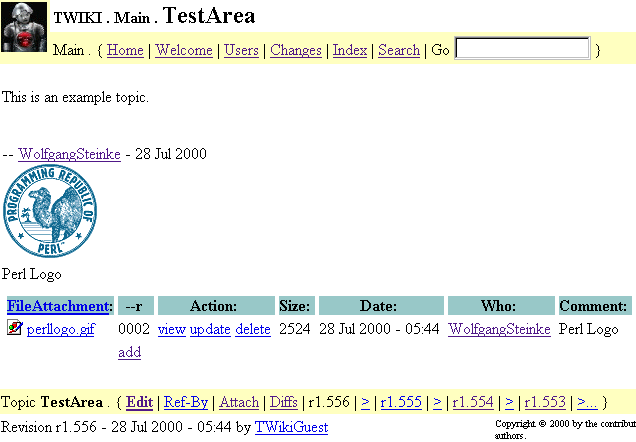636x442 pixels.
Task: Open the perllogo.gif attachment link
Action: (x=61, y=329)
